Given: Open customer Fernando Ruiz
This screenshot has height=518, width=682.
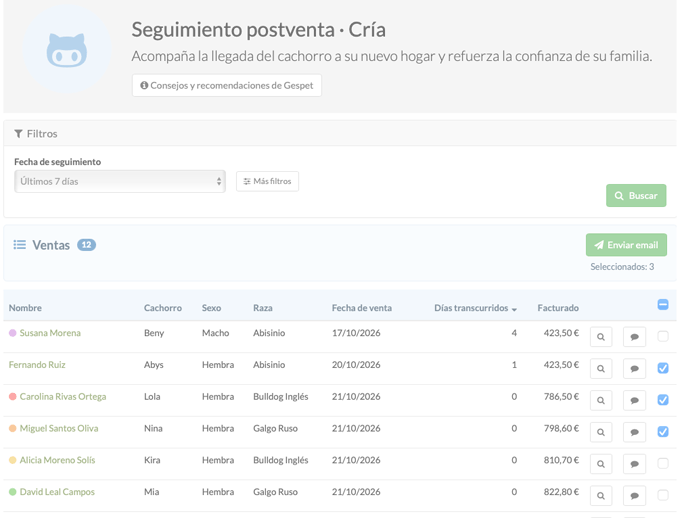Looking at the screenshot, I should tap(37, 364).
